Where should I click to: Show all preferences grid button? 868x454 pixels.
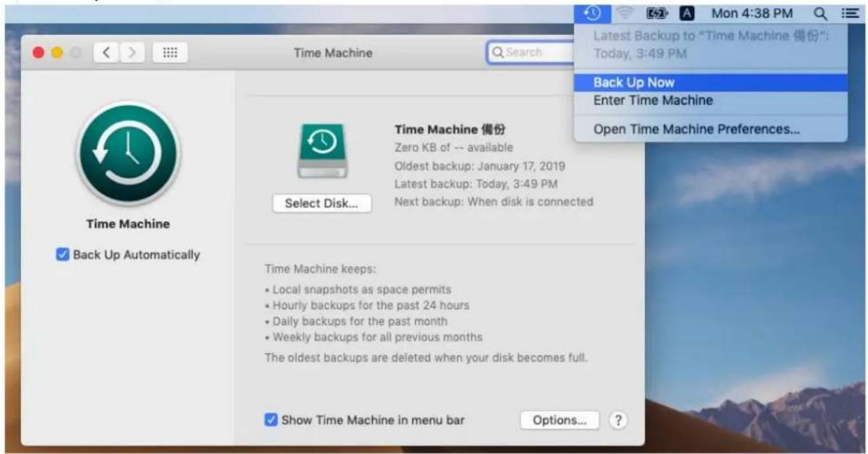pos(171,52)
